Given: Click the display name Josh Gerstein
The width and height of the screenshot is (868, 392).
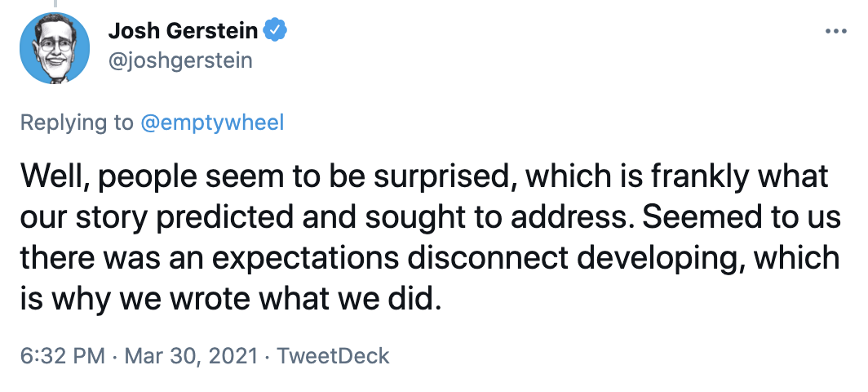Looking at the screenshot, I should point(184,31).
